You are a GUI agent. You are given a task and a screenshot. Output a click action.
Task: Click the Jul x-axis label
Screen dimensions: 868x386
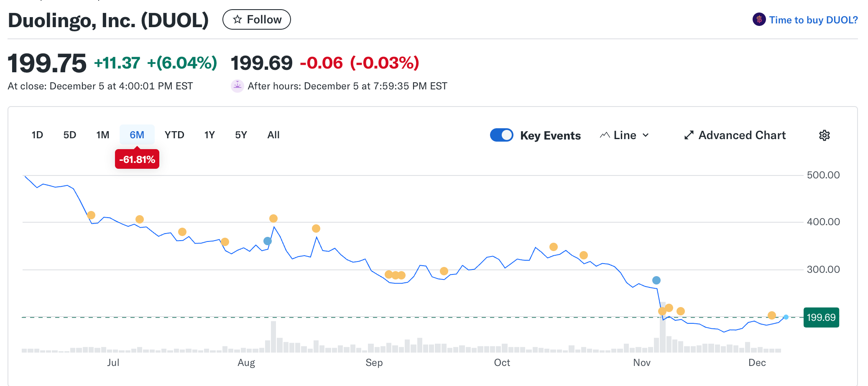coord(113,363)
